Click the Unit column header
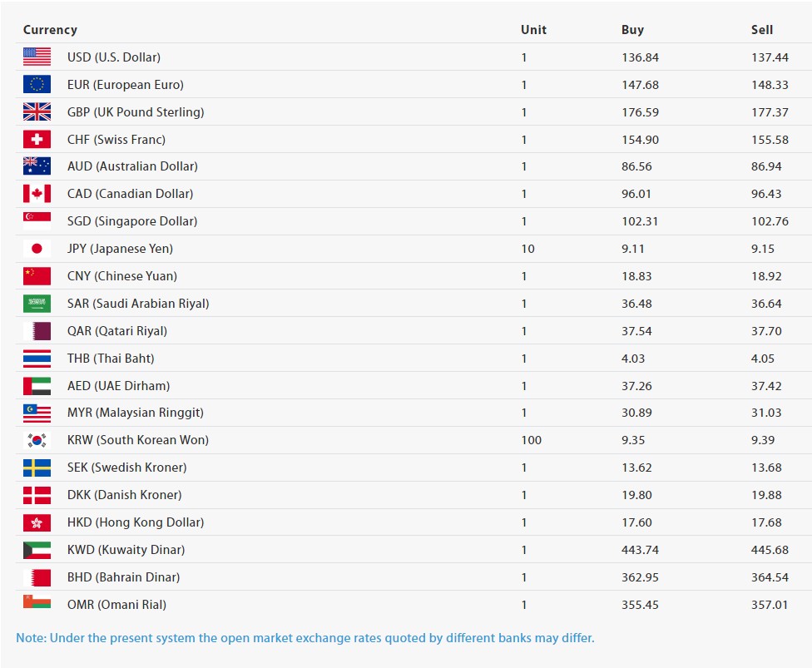812x668 pixels. [x=533, y=30]
